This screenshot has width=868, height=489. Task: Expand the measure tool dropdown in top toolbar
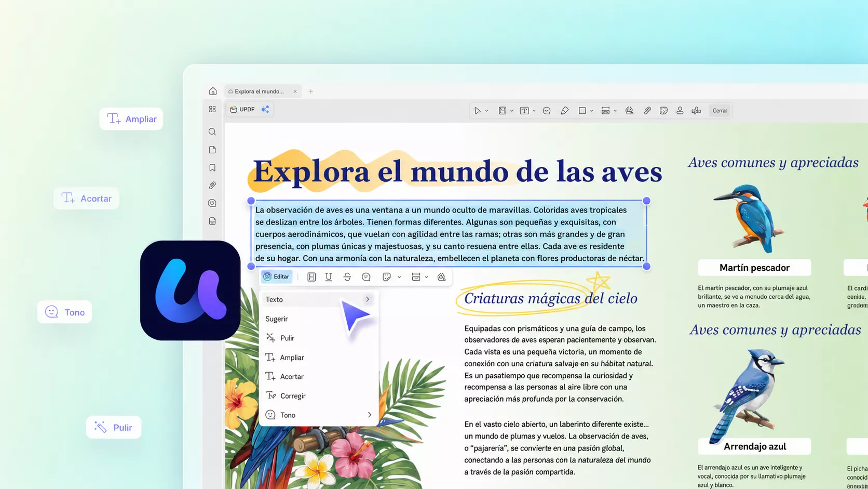tap(615, 111)
